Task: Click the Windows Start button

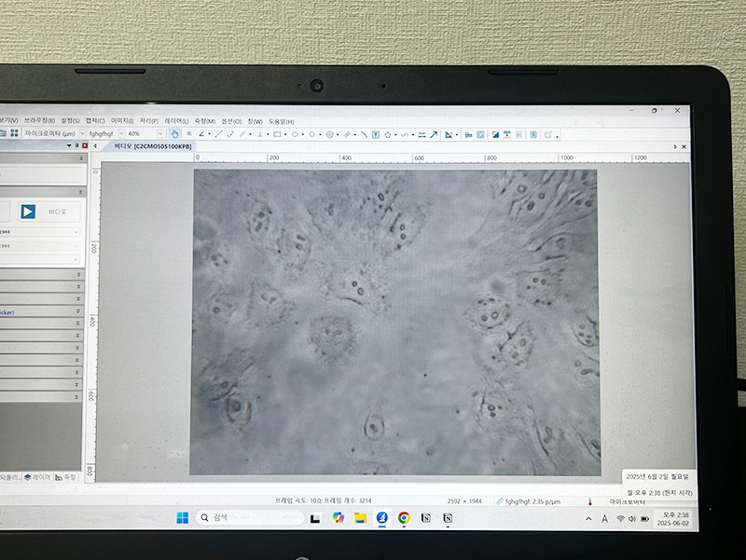Action: click(182, 517)
